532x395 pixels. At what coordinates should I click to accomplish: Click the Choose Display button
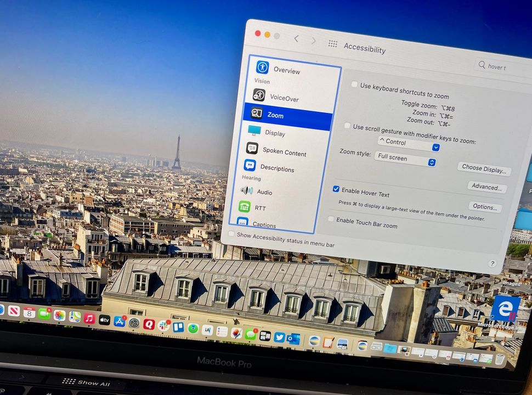484,170
